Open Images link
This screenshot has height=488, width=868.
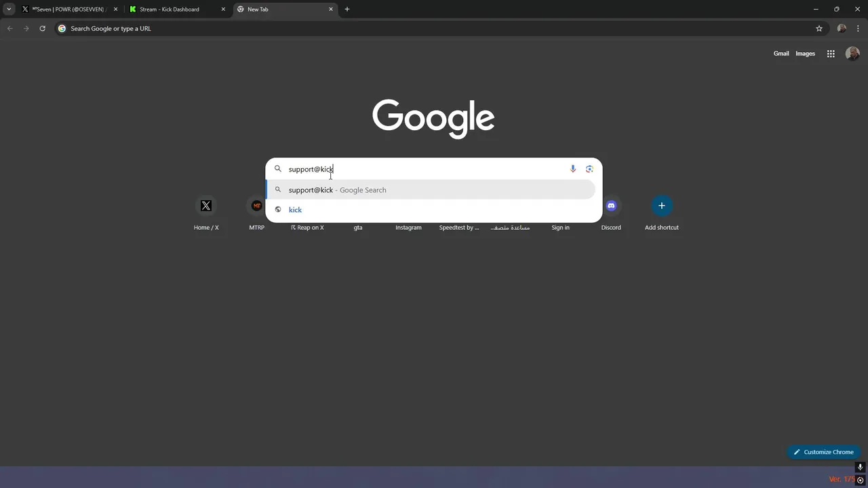point(805,54)
